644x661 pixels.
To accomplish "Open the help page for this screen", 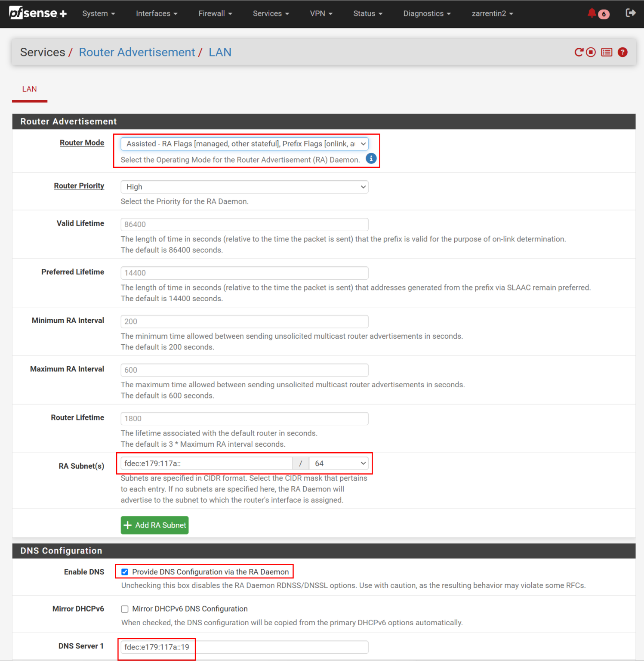I will [622, 52].
